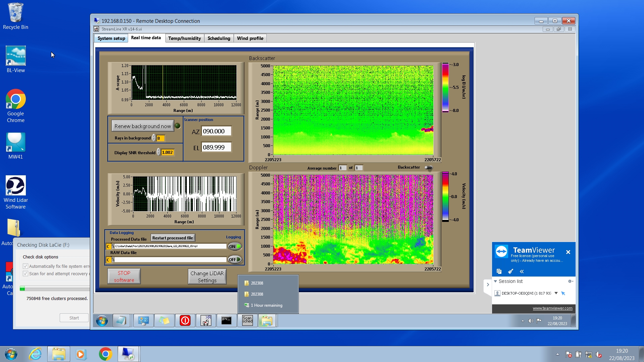The height and width of the screenshot is (362, 644).
Task: Open session list gear settings dropdown
Action: click(570, 281)
